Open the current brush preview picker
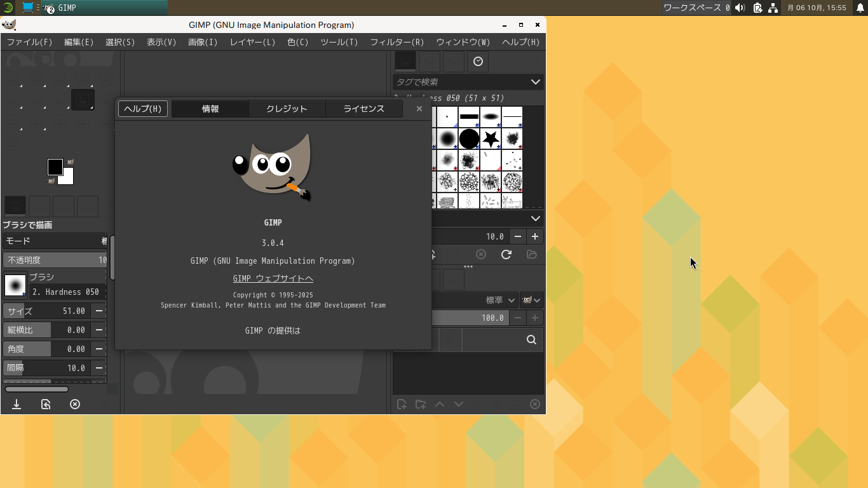 click(x=15, y=285)
